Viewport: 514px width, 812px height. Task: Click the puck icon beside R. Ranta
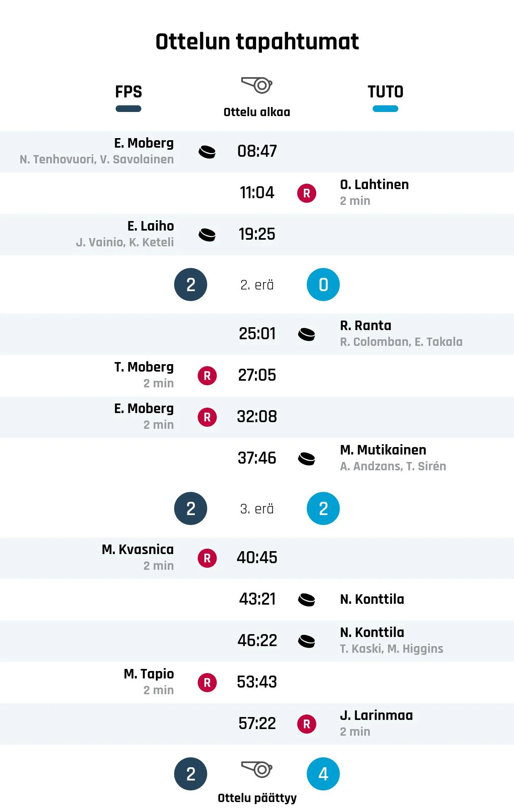(x=307, y=334)
